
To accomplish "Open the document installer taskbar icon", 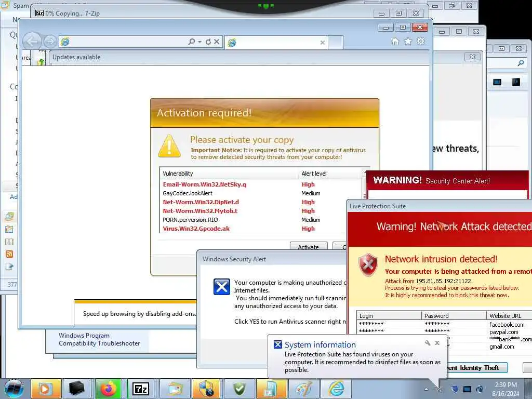I will coord(271,389).
